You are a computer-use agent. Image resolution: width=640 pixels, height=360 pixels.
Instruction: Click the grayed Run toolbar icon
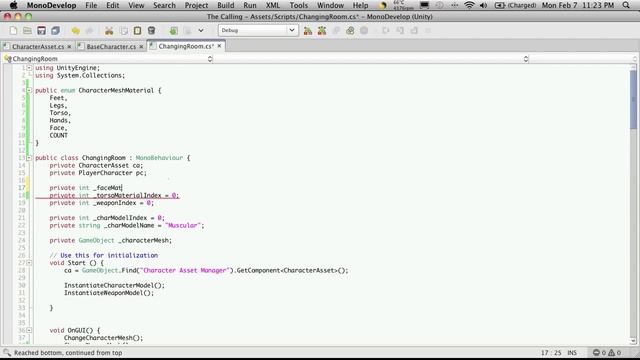(x=336, y=31)
